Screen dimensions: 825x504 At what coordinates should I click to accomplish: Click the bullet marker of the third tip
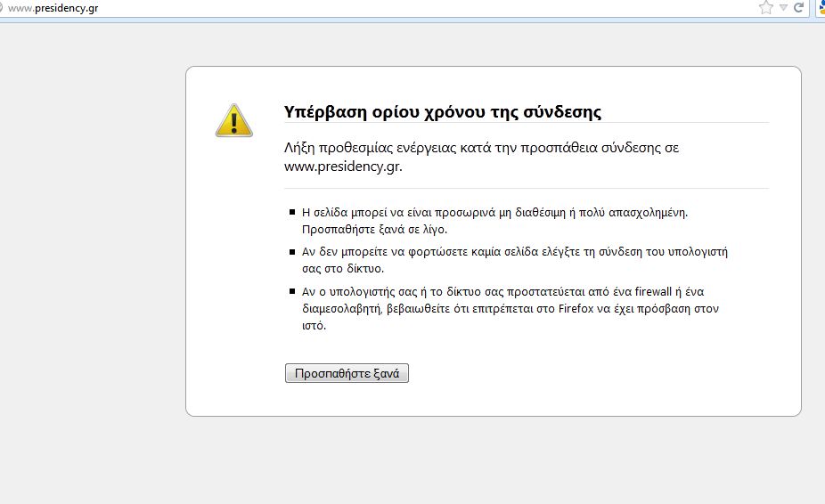coord(292,292)
